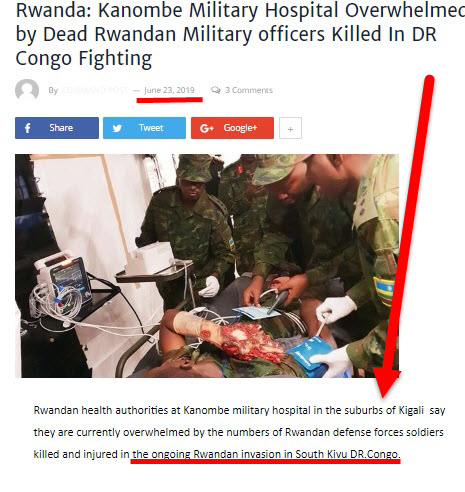The height and width of the screenshot is (492, 465).
Task: Click the Twitter bird icon
Action: click(117, 128)
